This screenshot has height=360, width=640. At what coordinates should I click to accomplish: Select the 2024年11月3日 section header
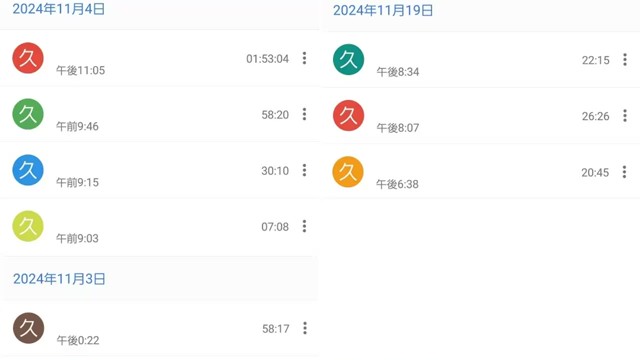(59, 279)
